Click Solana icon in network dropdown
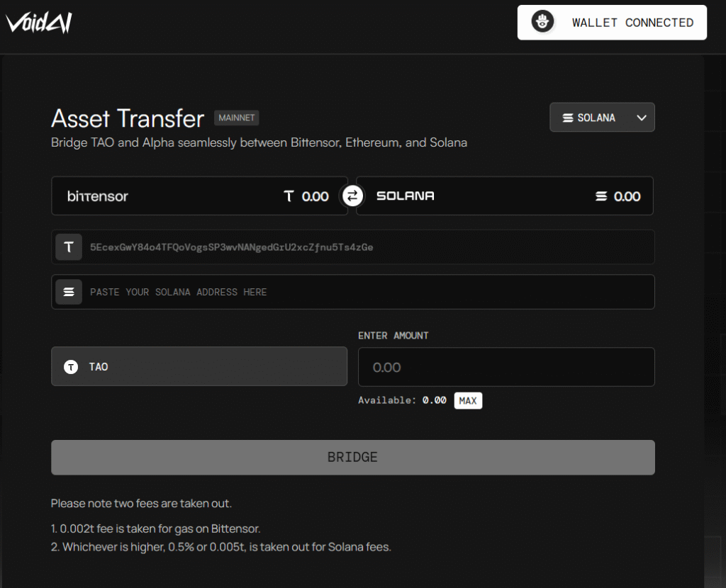The height and width of the screenshot is (588, 726). coord(567,118)
